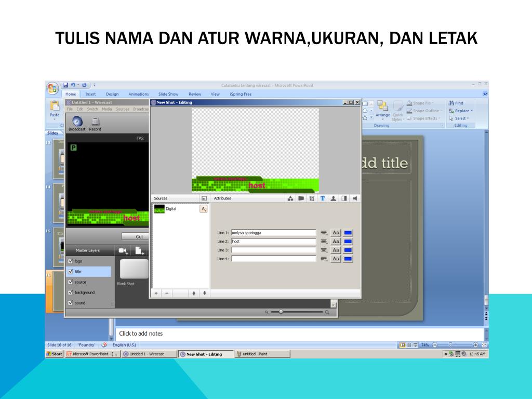The height and width of the screenshot is (399, 532).
Task: Add a new source with plus button
Action: 156,293
